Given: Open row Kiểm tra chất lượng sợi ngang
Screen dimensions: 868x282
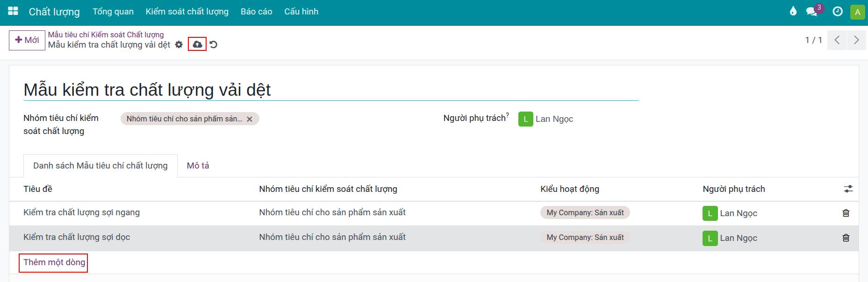Looking at the screenshot, I should click(x=82, y=212).
